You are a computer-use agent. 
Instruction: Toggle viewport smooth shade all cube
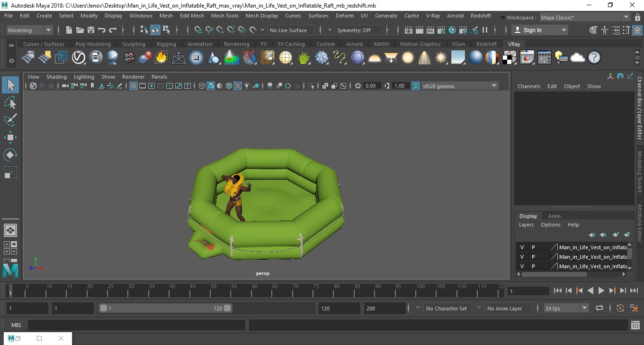click(211, 86)
